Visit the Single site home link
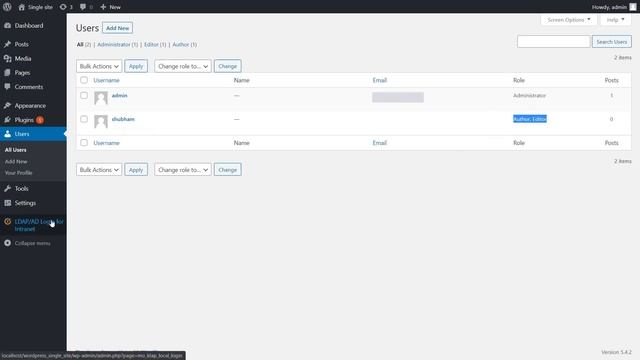Image resolution: width=640 pixels, height=360 pixels. (36, 7)
